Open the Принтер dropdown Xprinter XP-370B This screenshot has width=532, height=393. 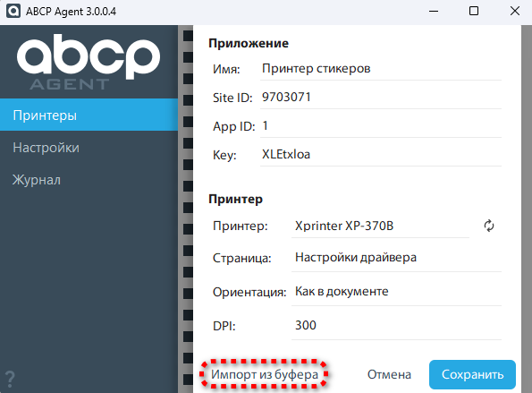[x=380, y=226]
